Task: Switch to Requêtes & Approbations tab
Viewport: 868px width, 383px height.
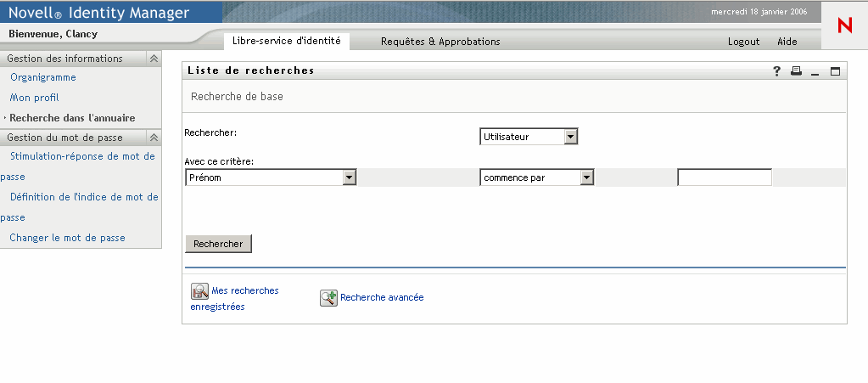Action: pyautogui.click(x=440, y=42)
